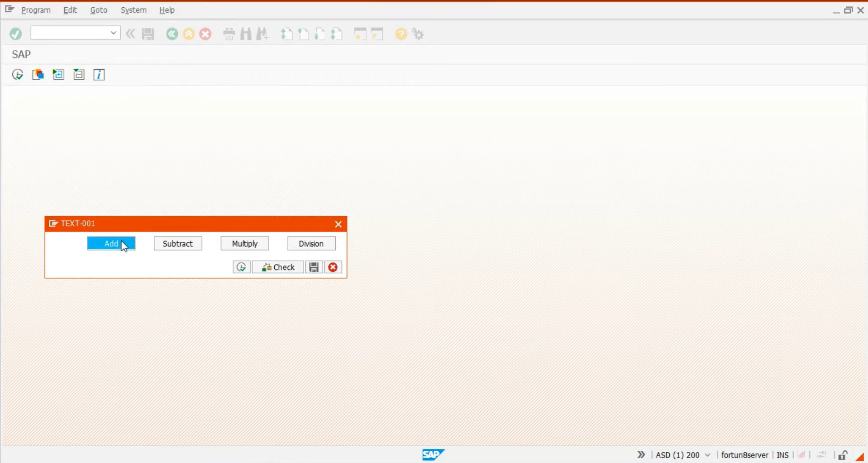The height and width of the screenshot is (463, 868).
Task: Go to next page icon
Action: click(x=320, y=34)
